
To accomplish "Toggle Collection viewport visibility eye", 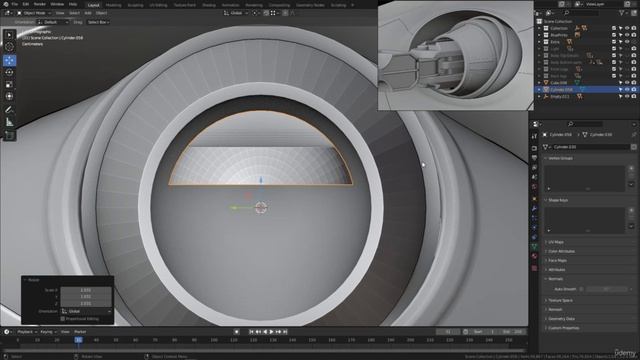I will click(x=627, y=28).
